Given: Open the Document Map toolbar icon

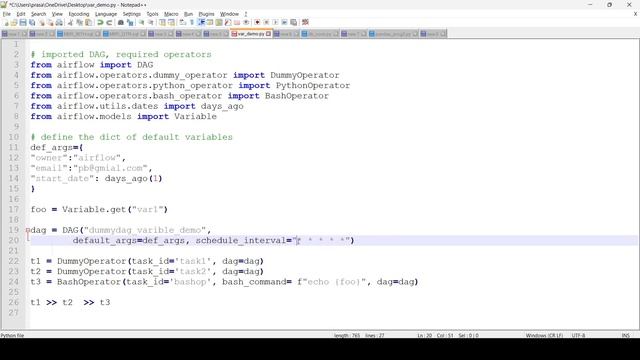Looking at the screenshot, I should tap(219, 22).
